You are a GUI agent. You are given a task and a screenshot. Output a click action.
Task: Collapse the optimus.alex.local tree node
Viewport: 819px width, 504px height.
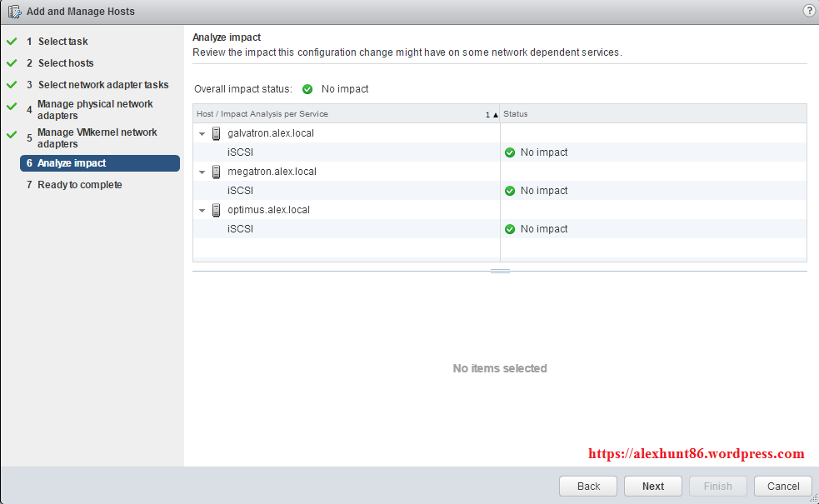pos(202,210)
